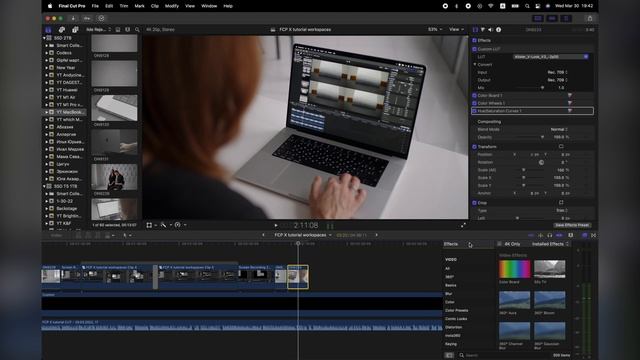Viewport: 640px width, 360px height.
Task: Click the Save Effects Preset button
Action: pos(572,225)
